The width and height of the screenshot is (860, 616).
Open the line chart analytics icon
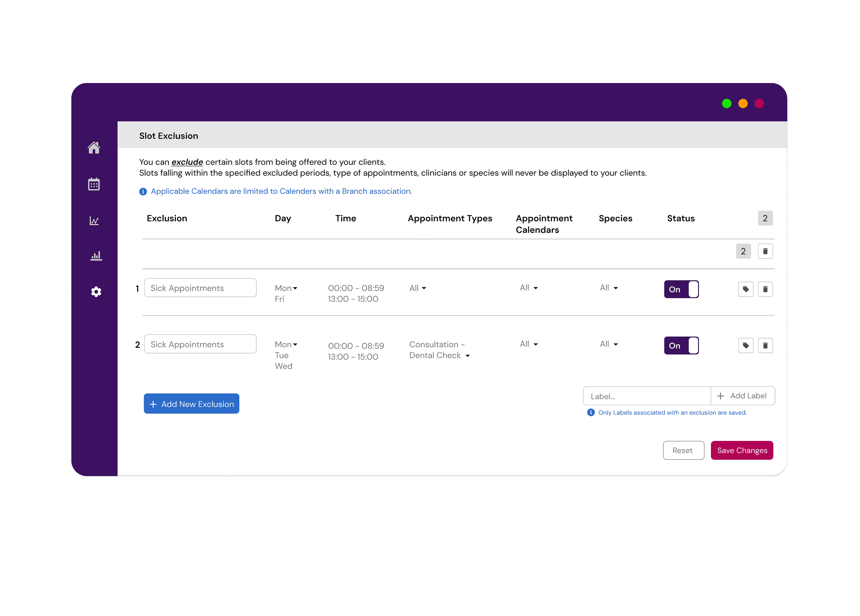[94, 221]
